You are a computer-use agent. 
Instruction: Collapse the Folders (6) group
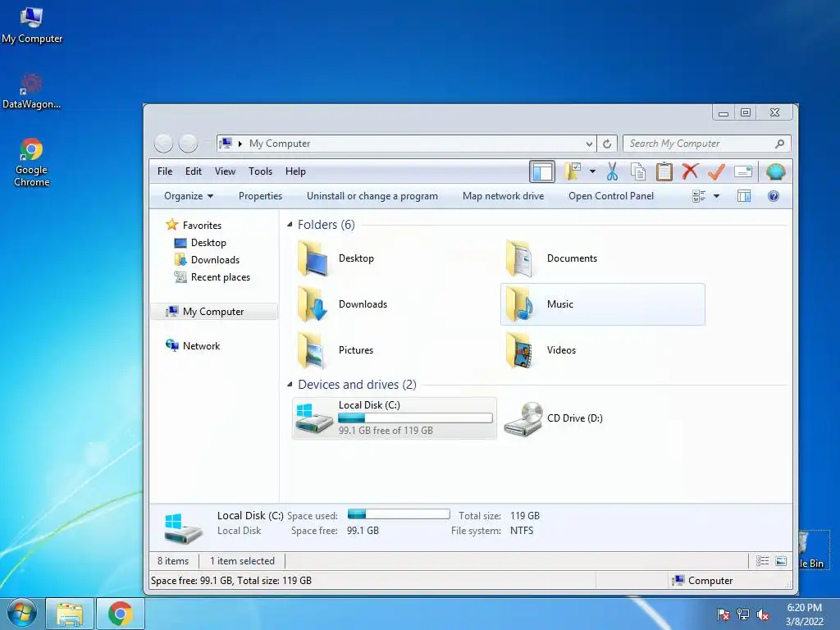290,225
